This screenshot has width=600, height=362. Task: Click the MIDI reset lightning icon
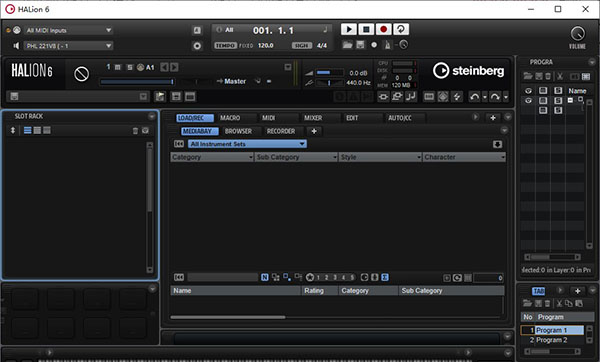(457, 97)
